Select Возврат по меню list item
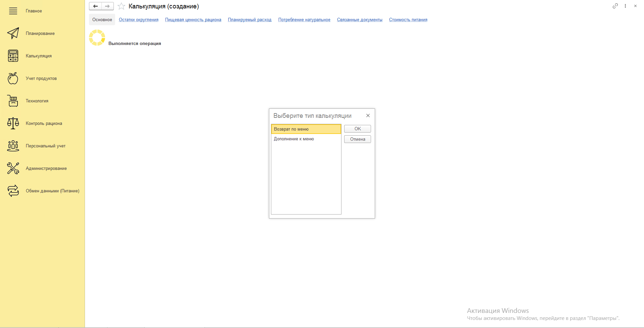This screenshot has height=328, width=644. click(306, 129)
